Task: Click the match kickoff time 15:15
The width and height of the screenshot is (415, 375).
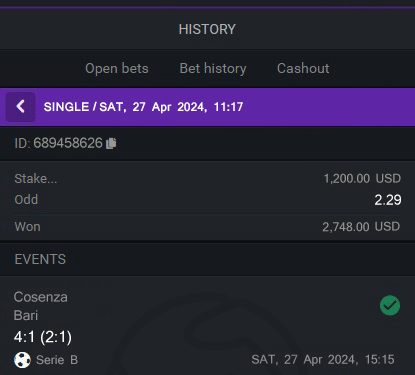Action: tap(380, 360)
